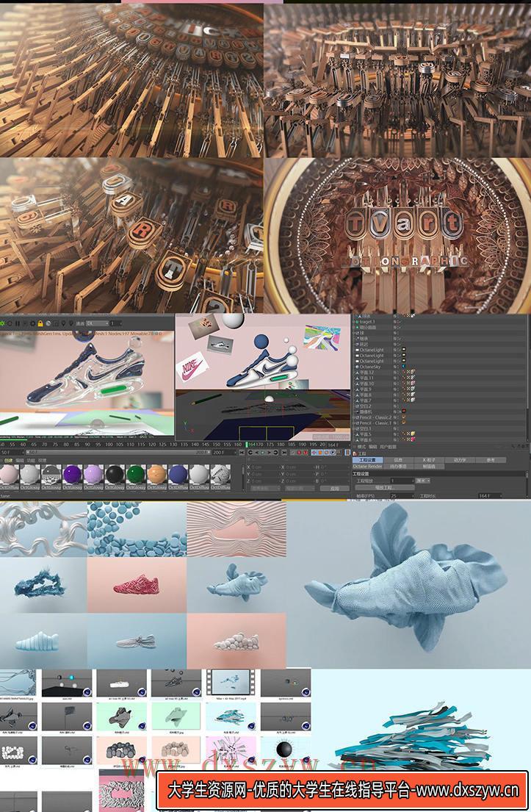Click the 缩放工程 button

tap(383, 487)
